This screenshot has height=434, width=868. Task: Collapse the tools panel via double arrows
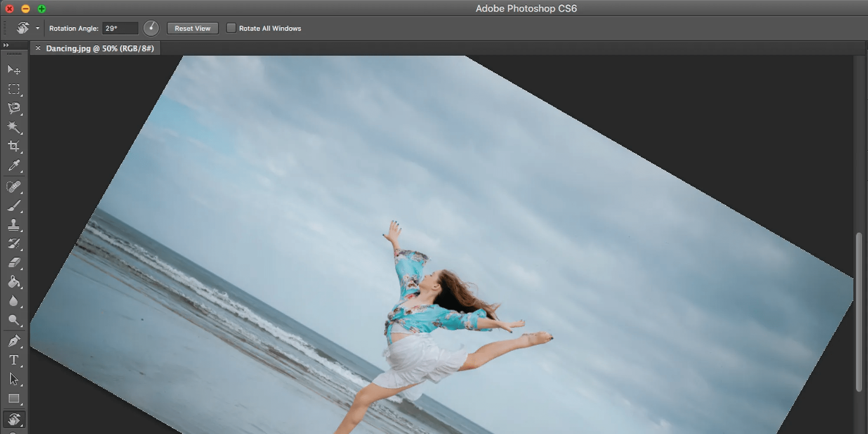6,45
